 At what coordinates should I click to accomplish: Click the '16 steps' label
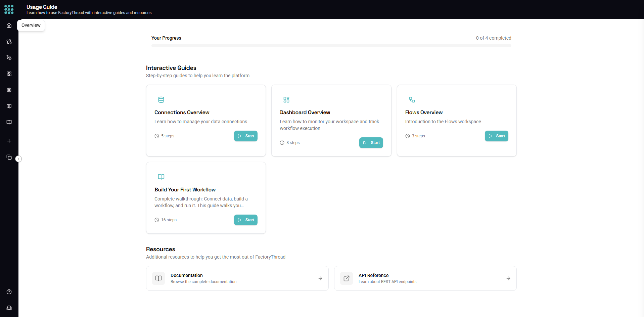(x=169, y=220)
